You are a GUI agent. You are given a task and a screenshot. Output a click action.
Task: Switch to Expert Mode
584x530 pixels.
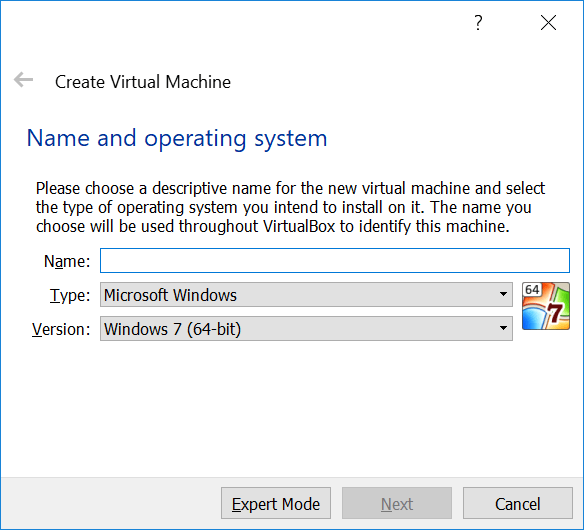tap(276, 503)
